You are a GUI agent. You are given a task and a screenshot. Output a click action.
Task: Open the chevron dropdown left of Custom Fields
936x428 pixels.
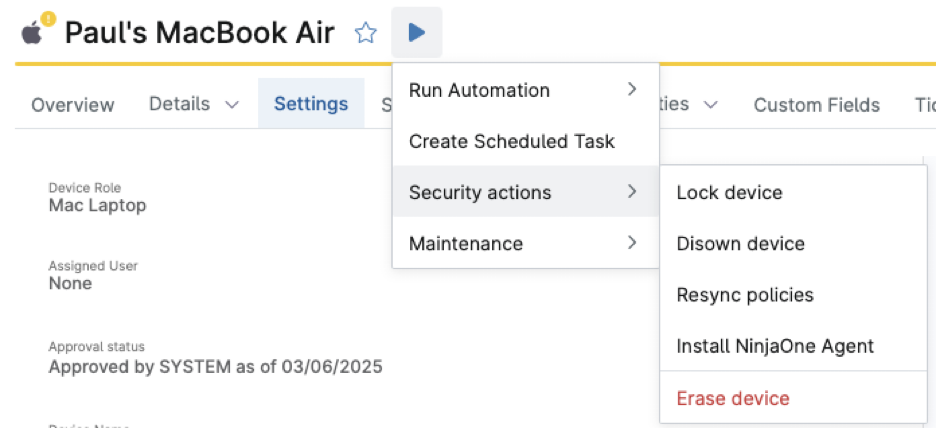pos(712,104)
